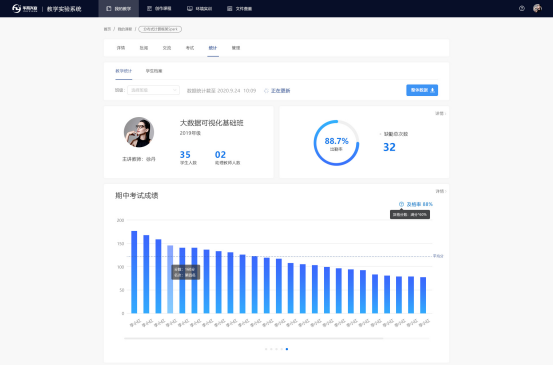The image size is (553, 365).
Task: Select the first pagination dot below chart
Action: pyautogui.click(x=266, y=349)
